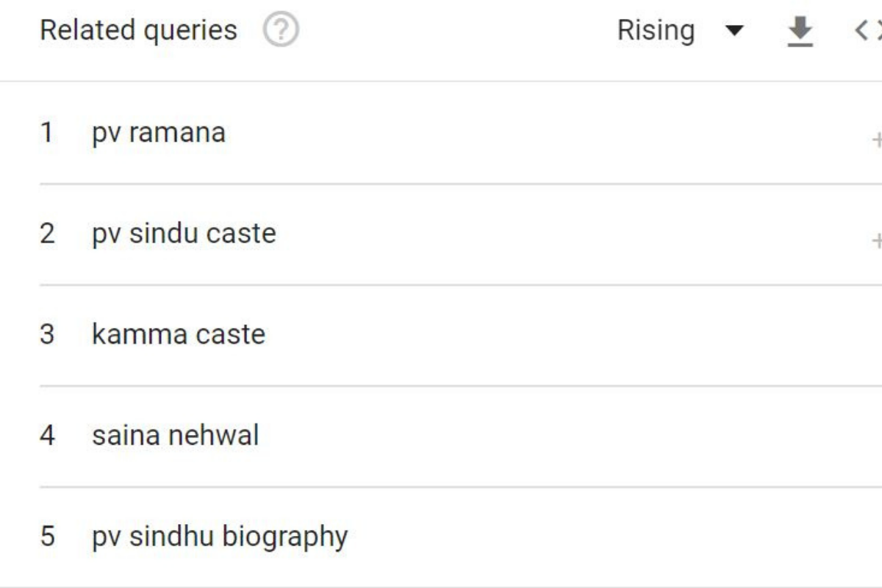882x588 pixels.
Task: Open the saina nehwal related query
Action: click(x=176, y=435)
